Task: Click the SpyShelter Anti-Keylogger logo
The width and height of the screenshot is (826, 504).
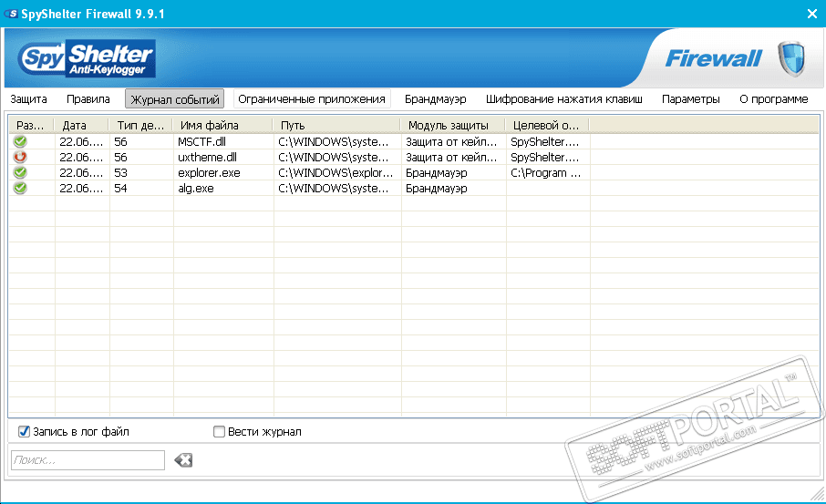Action: (87, 58)
